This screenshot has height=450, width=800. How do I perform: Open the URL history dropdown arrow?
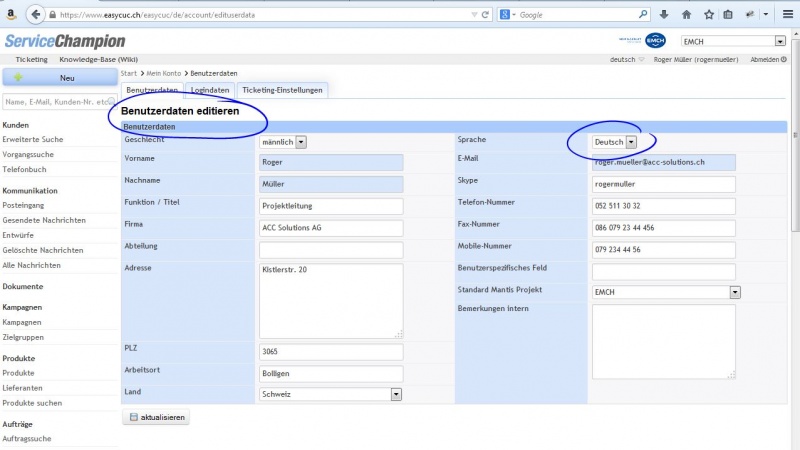click(474, 15)
